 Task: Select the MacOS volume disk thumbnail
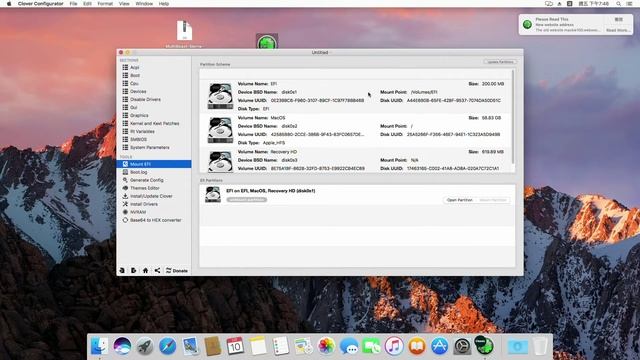coord(220,130)
